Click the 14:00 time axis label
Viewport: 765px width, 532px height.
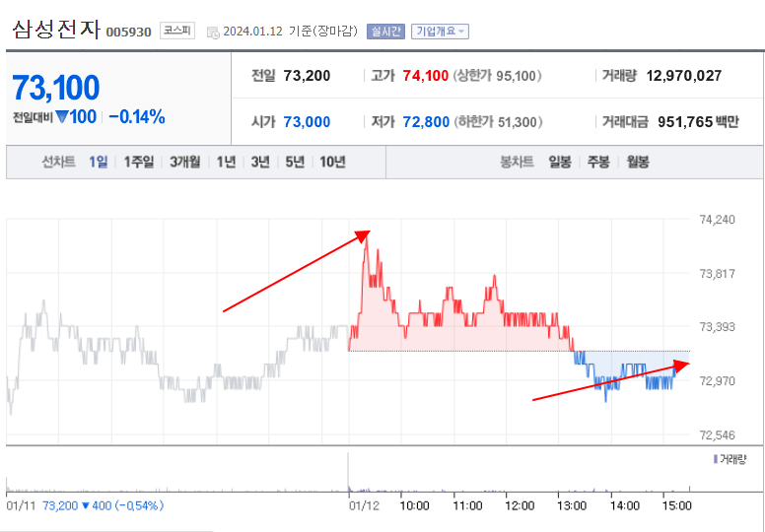pyautogui.click(x=624, y=505)
